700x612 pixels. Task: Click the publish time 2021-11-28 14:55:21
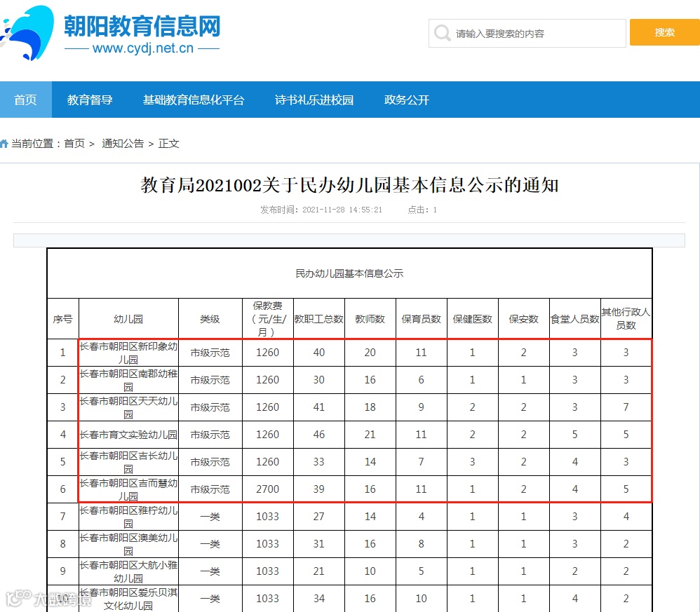(x=342, y=210)
